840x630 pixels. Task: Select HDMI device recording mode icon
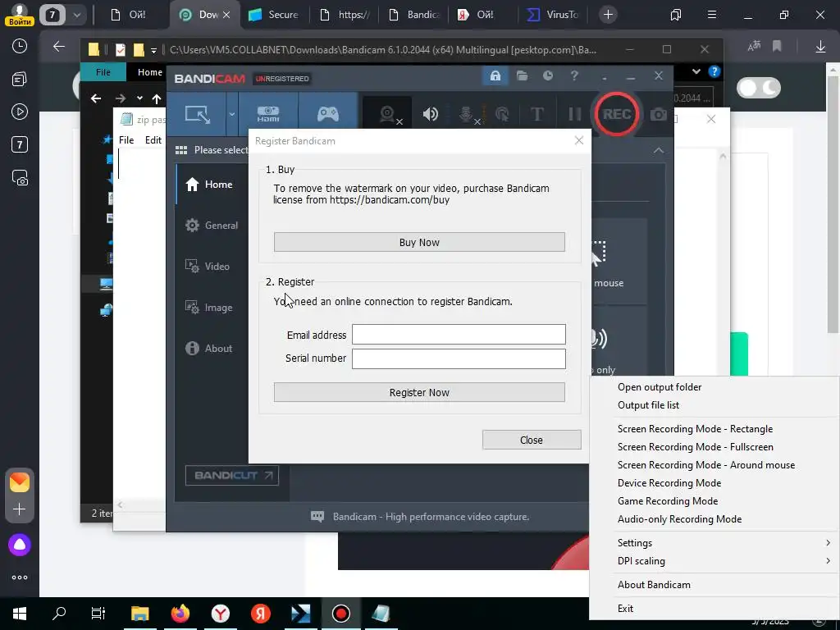(268, 114)
